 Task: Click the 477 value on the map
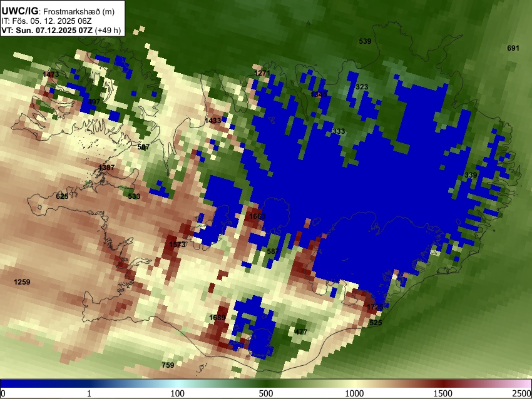tap(300, 332)
